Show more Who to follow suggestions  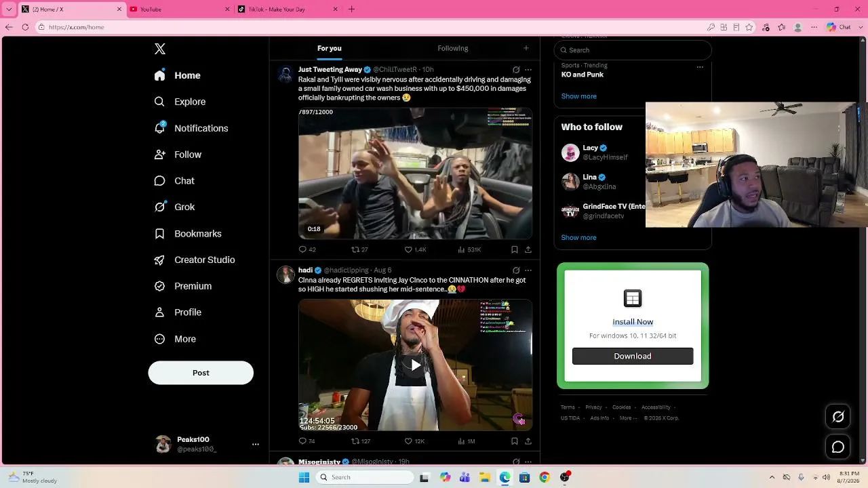[x=578, y=238]
